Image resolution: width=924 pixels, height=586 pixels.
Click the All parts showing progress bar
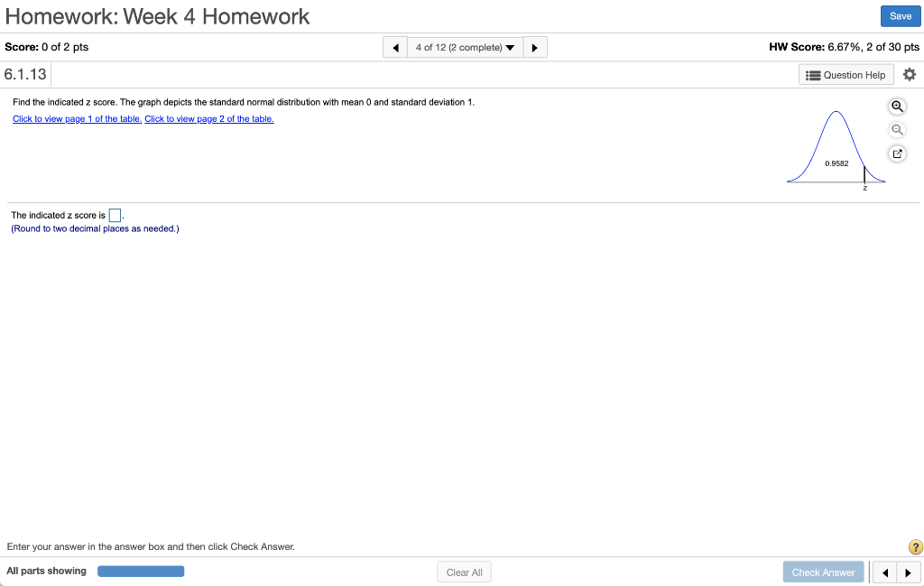click(x=141, y=571)
